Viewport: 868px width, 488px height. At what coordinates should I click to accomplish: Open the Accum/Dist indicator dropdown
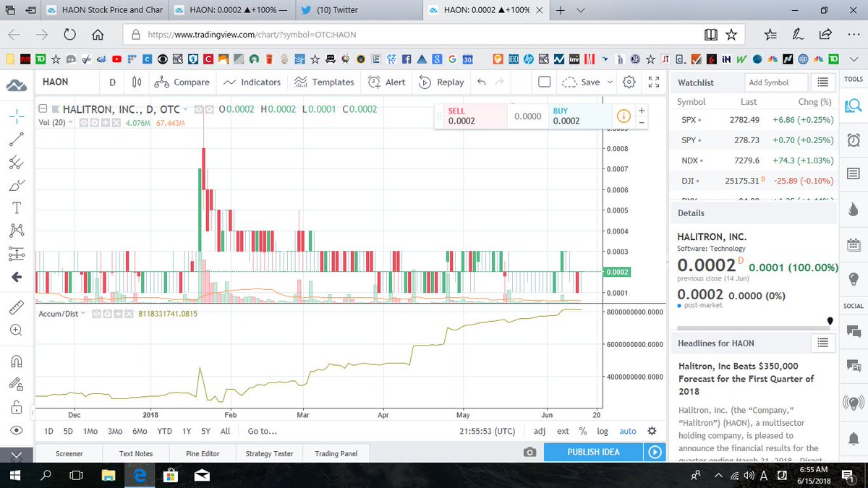82,314
